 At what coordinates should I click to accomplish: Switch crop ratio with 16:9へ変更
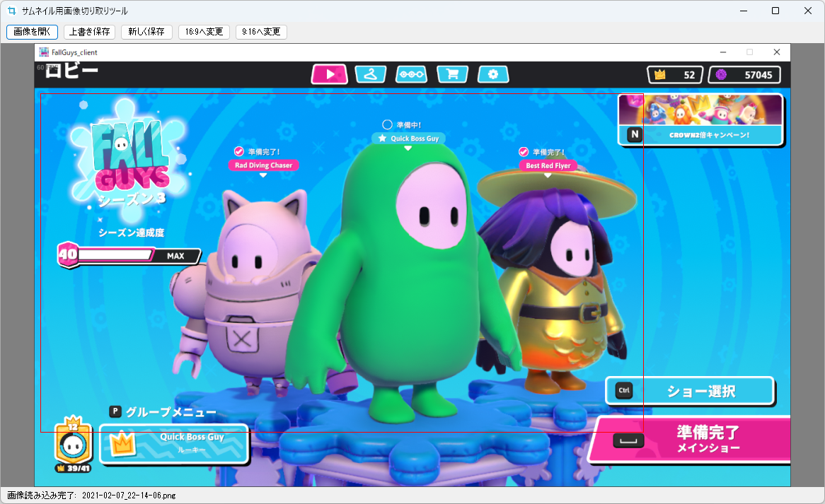tap(204, 32)
